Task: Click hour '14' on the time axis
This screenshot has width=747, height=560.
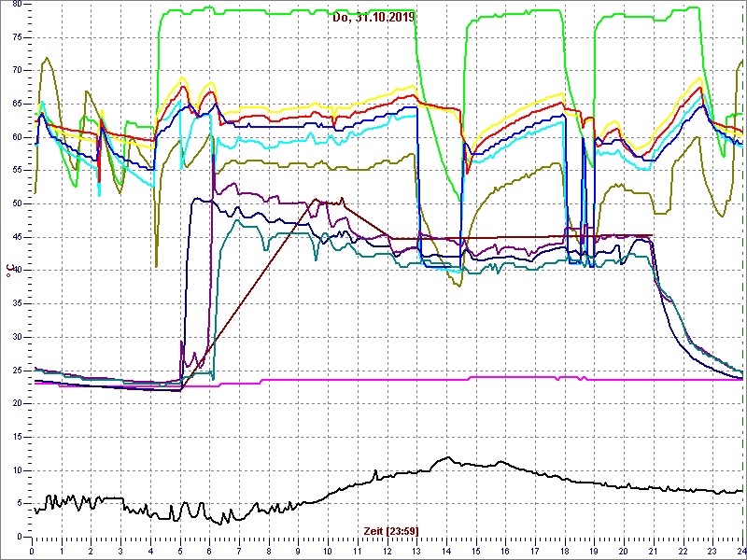Action: [x=446, y=551]
